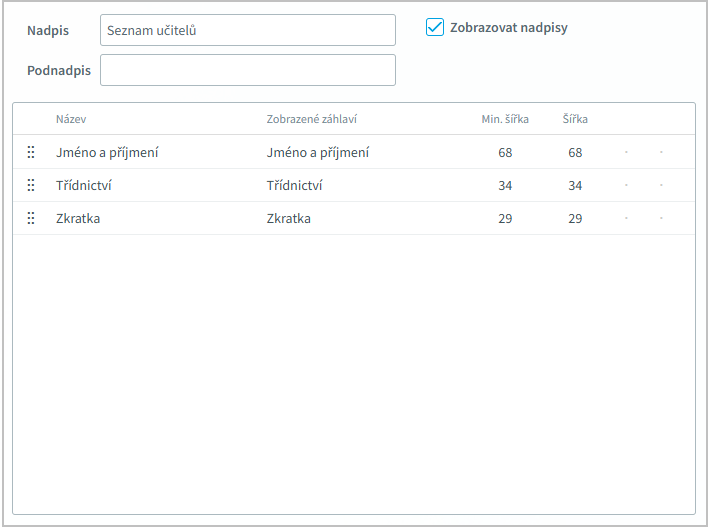Image resolution: width=708 pixels, height=527 pixels.
Task: Click the Šířka column header
Action: coord(575,119)
